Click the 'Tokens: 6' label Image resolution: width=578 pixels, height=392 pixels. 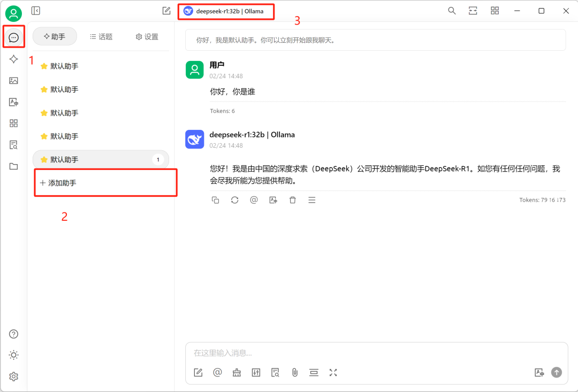[222, 111]
